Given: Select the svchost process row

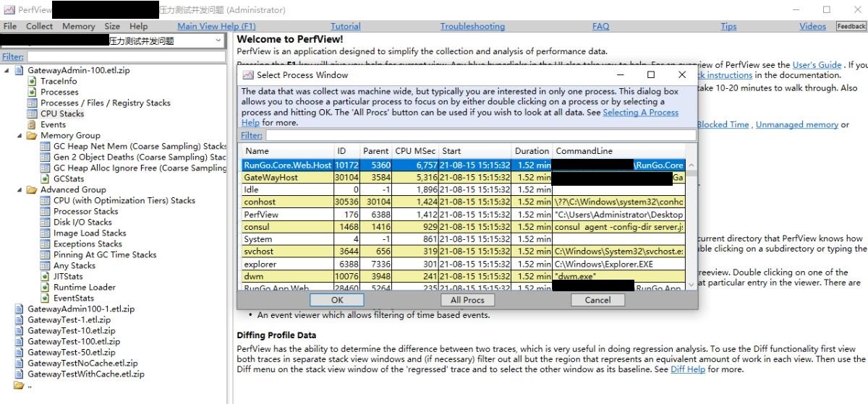Looking at the screenshot, I should coord(463,251).
